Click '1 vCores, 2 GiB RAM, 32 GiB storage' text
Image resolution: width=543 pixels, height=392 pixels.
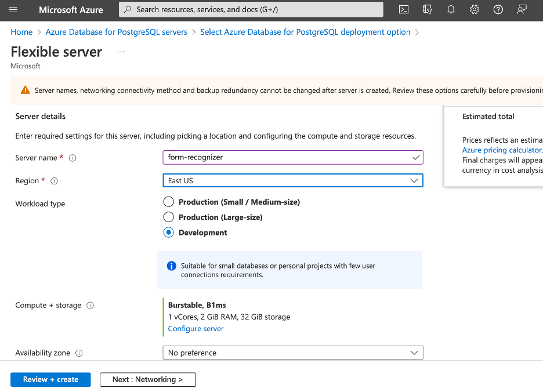click(x=229, y=317)
